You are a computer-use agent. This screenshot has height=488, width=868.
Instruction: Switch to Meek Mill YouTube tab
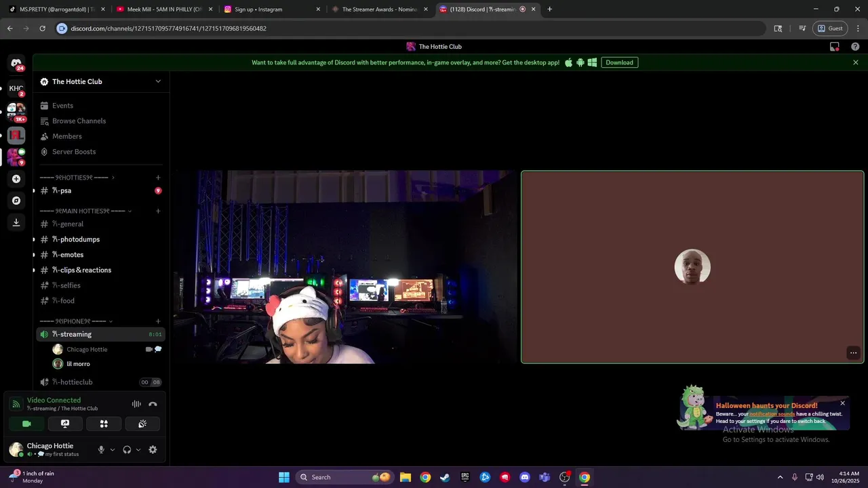pos(164,9)
